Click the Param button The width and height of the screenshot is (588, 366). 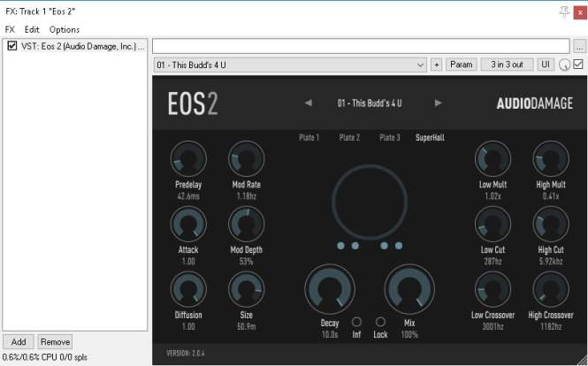[462, 65]
